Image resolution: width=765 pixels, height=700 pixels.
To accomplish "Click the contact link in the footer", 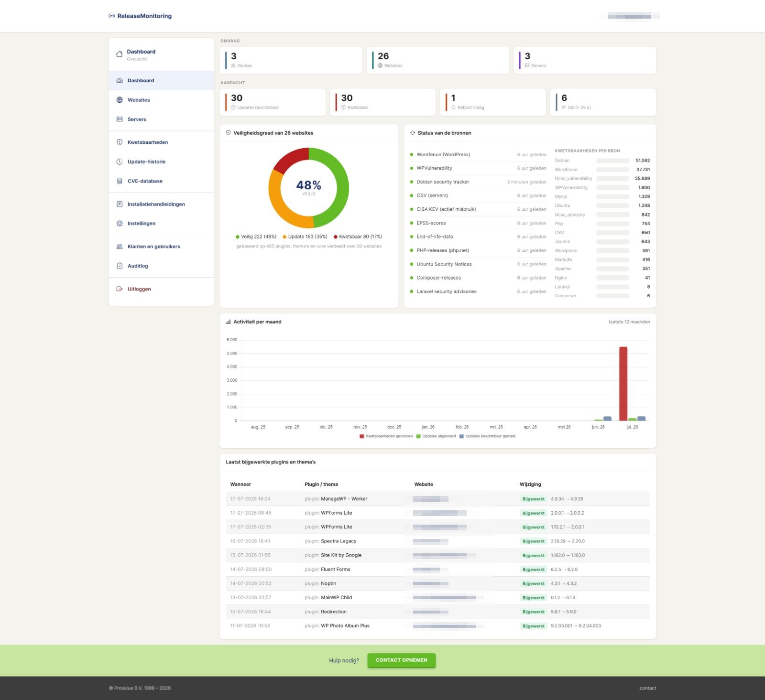I will [x=648, y=688].
